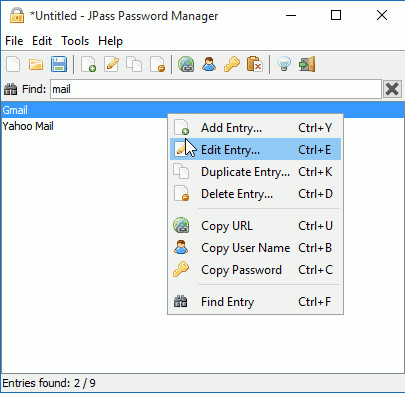Click the Duplicate Entry toolbar icon
This screenshot has height=393, width=405.
[134, 64]
